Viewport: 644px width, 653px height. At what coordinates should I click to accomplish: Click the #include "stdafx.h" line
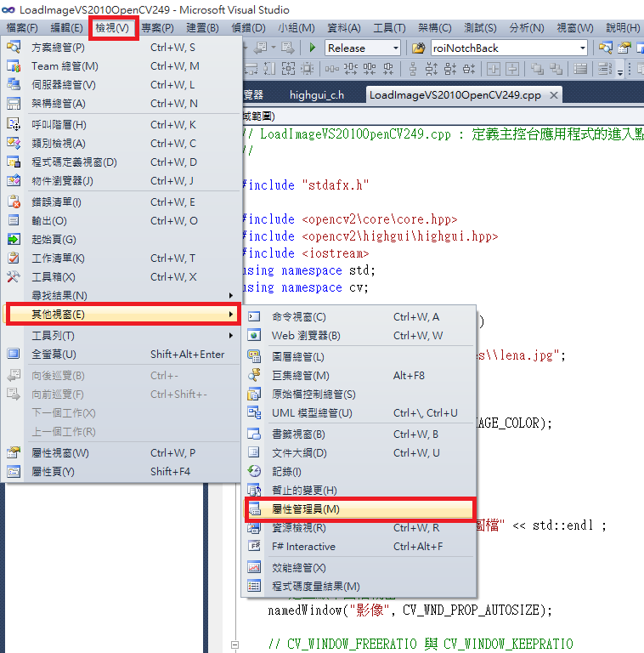[x=306, y=185]
